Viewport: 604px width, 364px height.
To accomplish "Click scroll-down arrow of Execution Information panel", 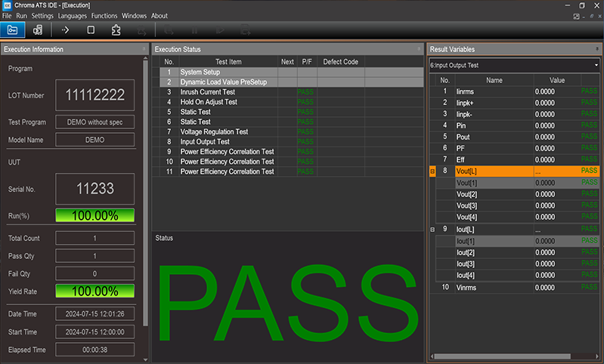I will pos(146,359).
